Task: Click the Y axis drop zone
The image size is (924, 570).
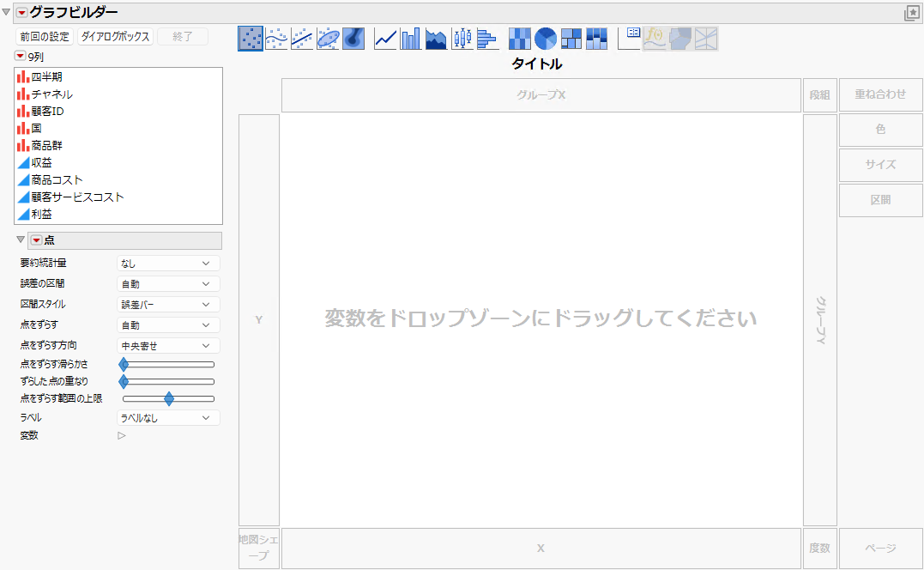Action: click(x=259, y=320)
